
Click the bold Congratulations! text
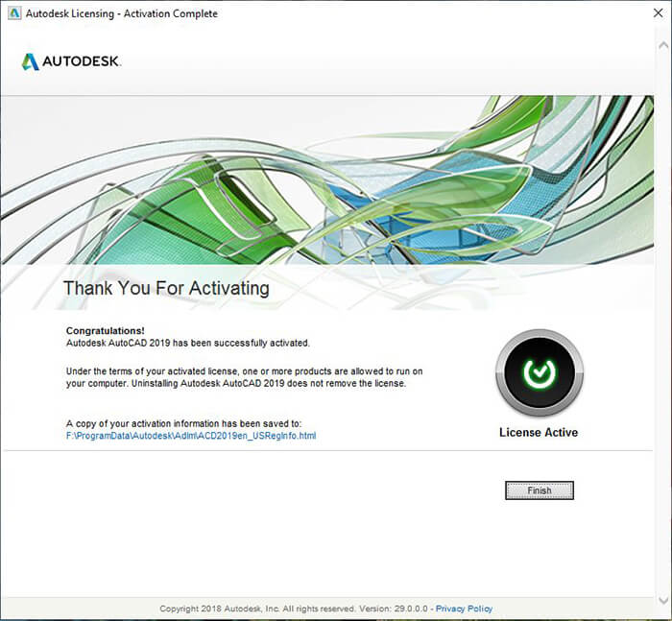point(105,331)
